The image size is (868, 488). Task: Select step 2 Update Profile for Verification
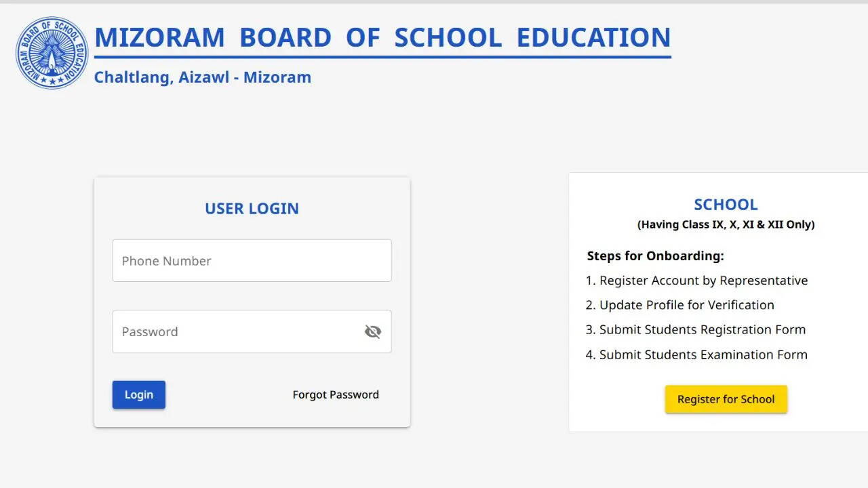(680, 305)
